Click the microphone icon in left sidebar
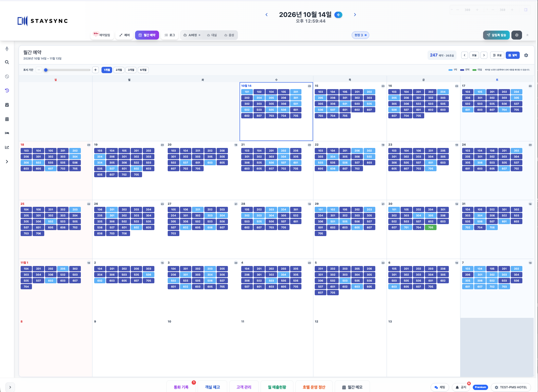 click(7, 49)
